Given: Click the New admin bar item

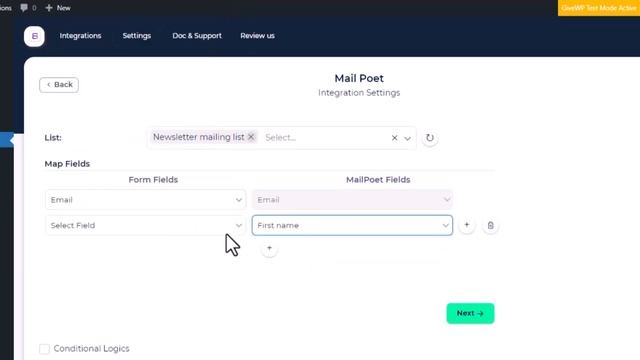Looking at the screenshot, I should 58,8.
